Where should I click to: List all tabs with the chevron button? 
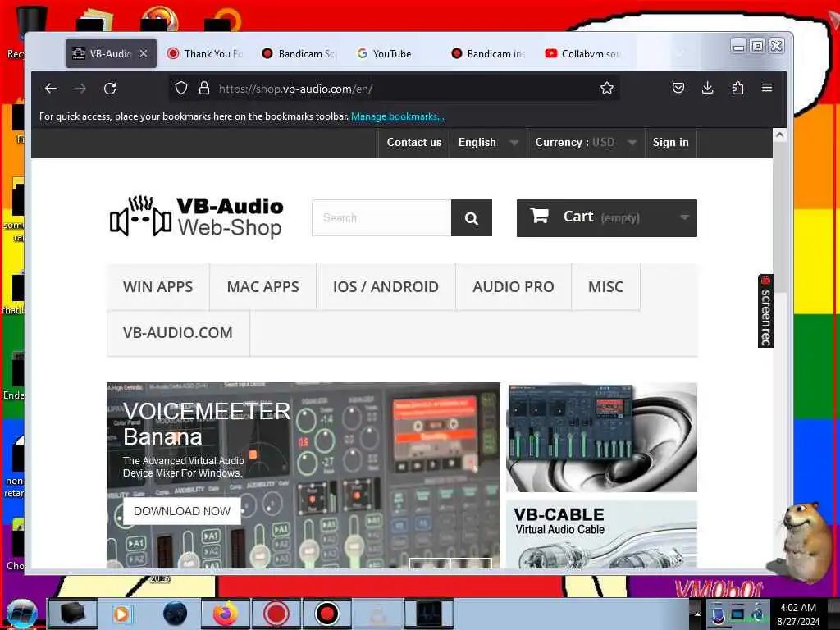(681, 53)
